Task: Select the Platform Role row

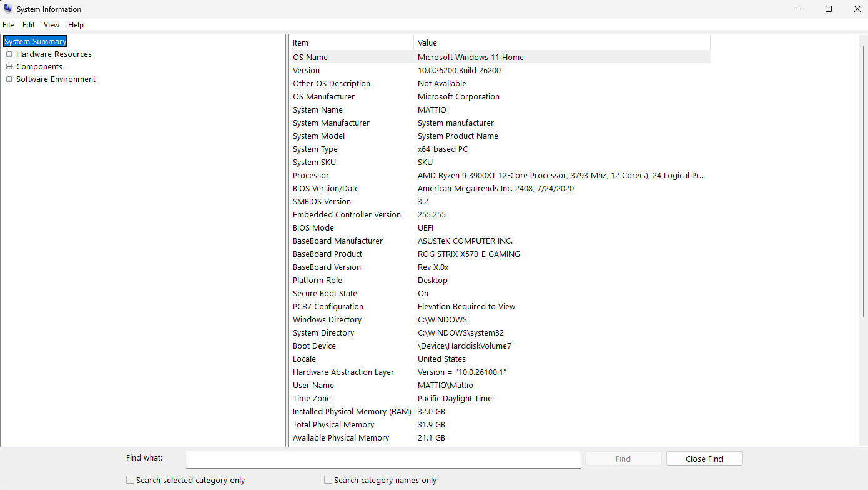Action: [x=500, y=280]
